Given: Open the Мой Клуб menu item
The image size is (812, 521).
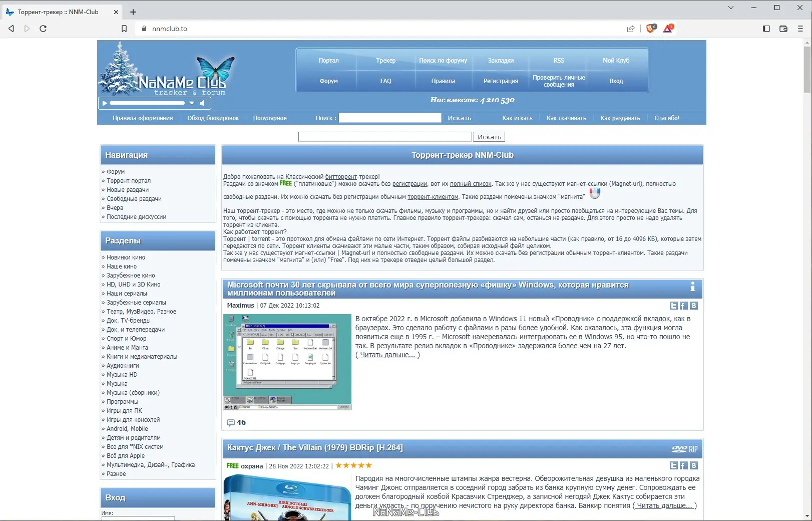Looking at the screenshot, I should coord(616,61).
